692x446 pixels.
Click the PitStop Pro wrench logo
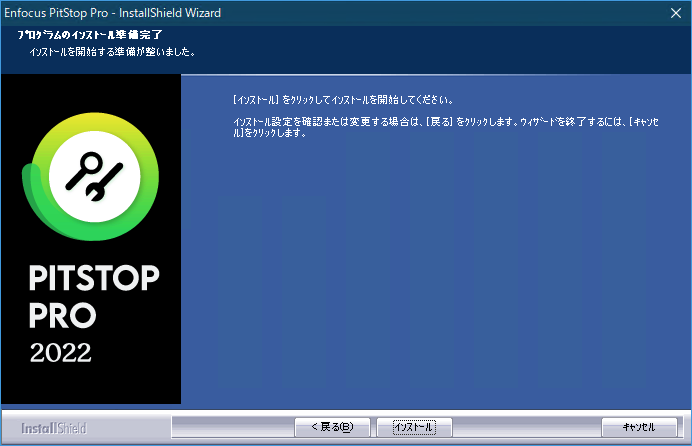tap(91, 176)
